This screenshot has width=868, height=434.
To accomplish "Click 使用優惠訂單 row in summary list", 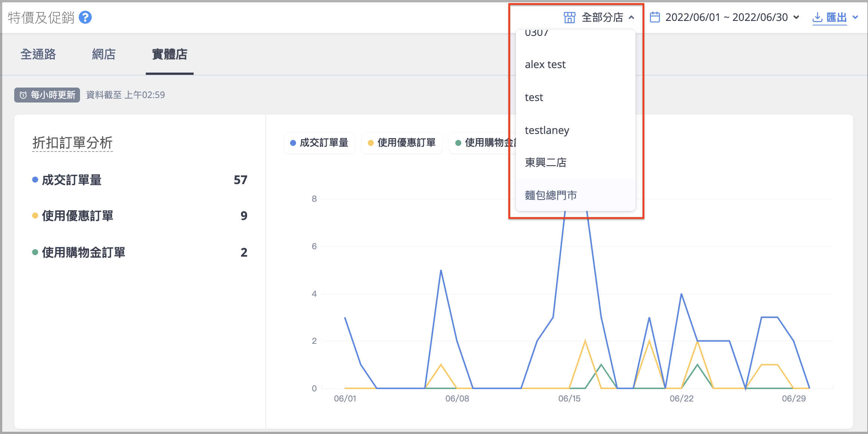I will (x=140, y=216).
